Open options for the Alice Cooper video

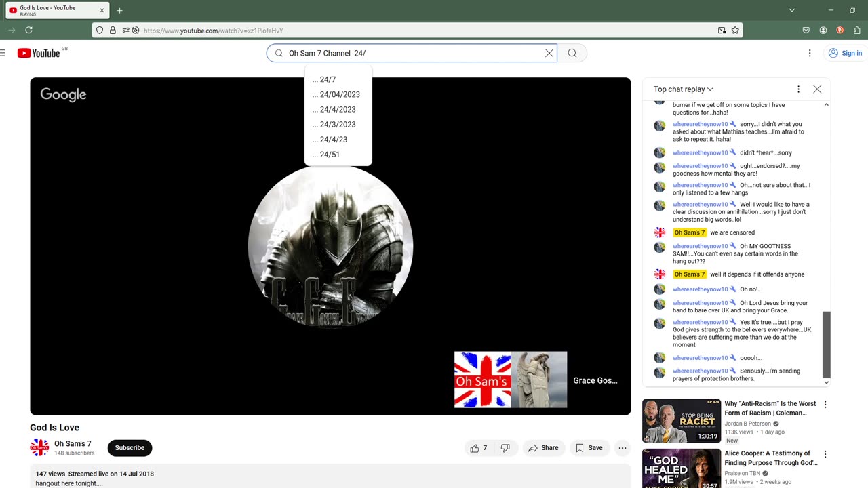[825, 454]
